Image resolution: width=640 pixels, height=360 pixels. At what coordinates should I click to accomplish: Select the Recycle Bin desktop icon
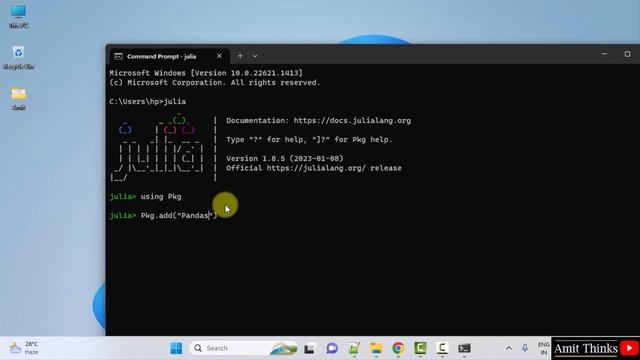point(18,58)
